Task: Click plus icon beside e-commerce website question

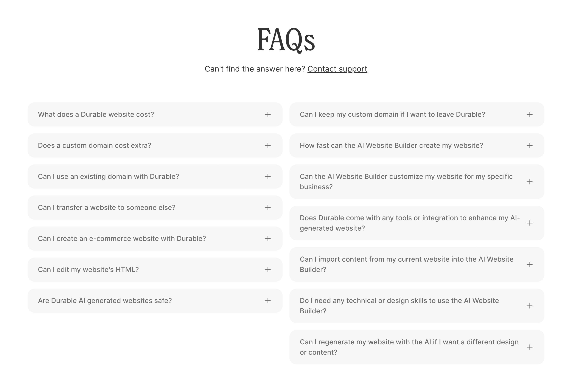Action: (268, 239)
